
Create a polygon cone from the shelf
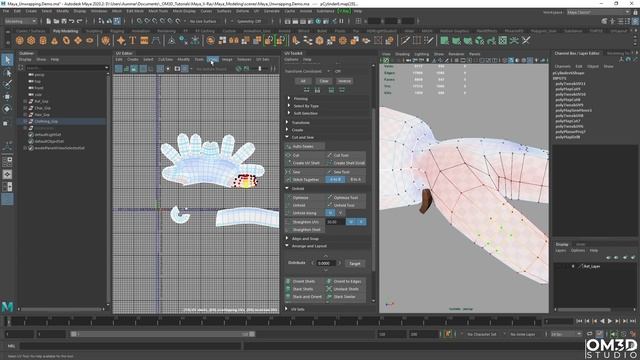(x=54, y=40)
